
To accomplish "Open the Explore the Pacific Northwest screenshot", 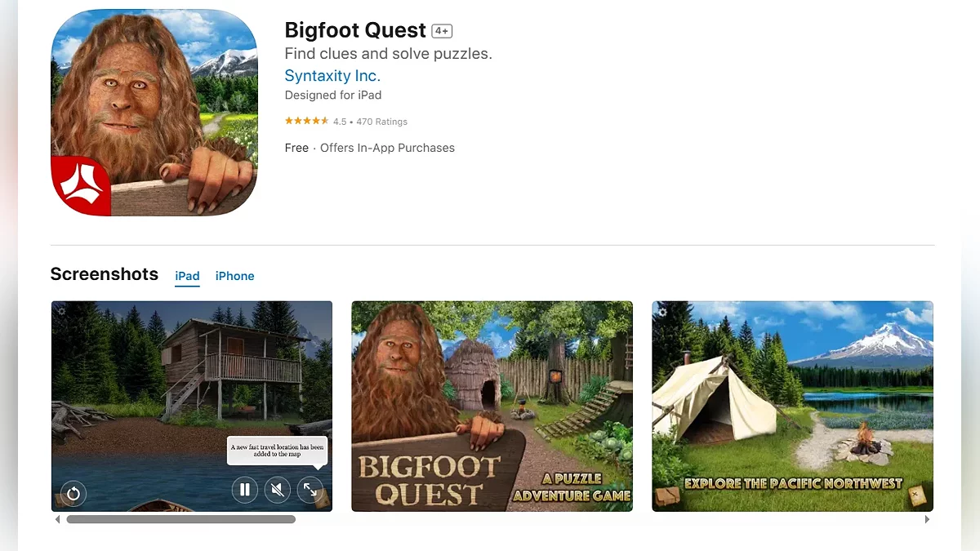I will pos(792,407).
